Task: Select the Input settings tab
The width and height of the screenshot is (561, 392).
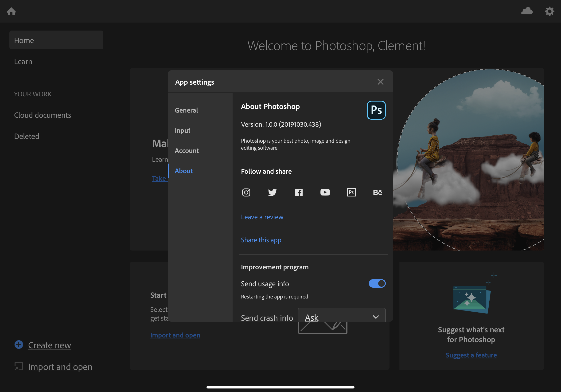Action: pos(182,130)
